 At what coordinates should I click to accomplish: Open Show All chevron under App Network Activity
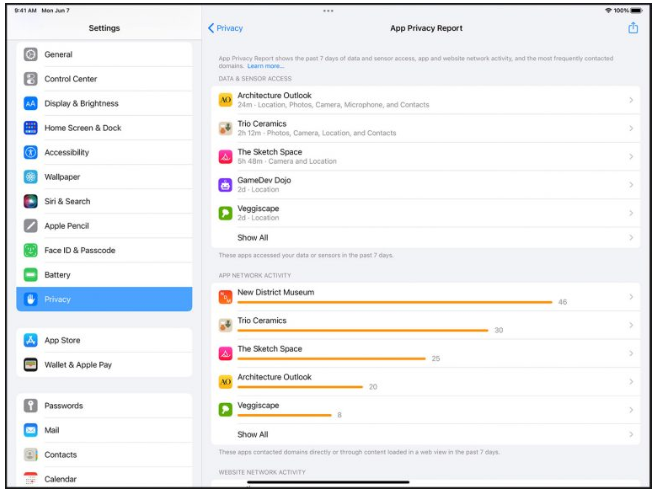pyautogui.click(x=631, y=434)
